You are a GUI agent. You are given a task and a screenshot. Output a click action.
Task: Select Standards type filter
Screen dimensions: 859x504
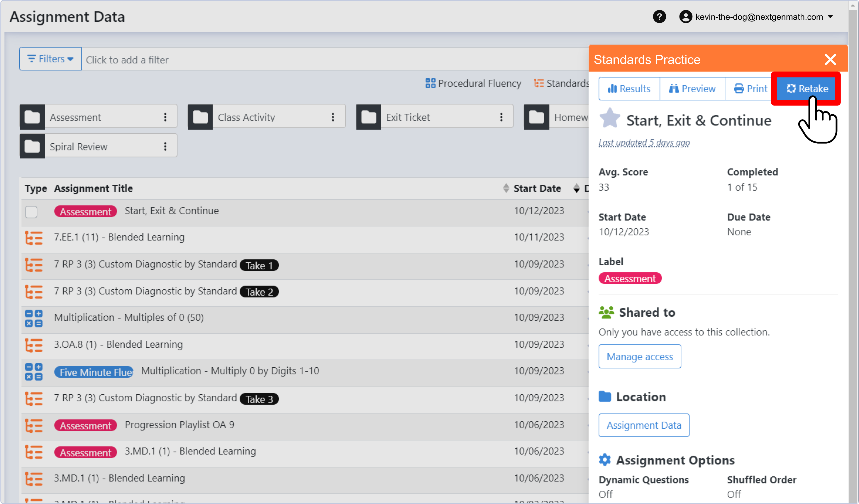click(561, 84)
